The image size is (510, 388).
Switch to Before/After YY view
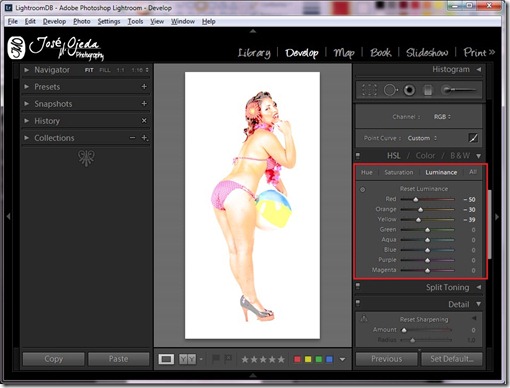pos(188,359)
